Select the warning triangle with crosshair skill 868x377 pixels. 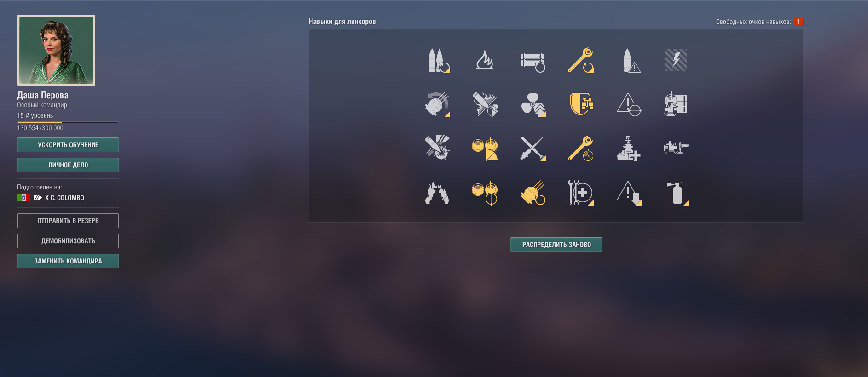click(629, 104)
